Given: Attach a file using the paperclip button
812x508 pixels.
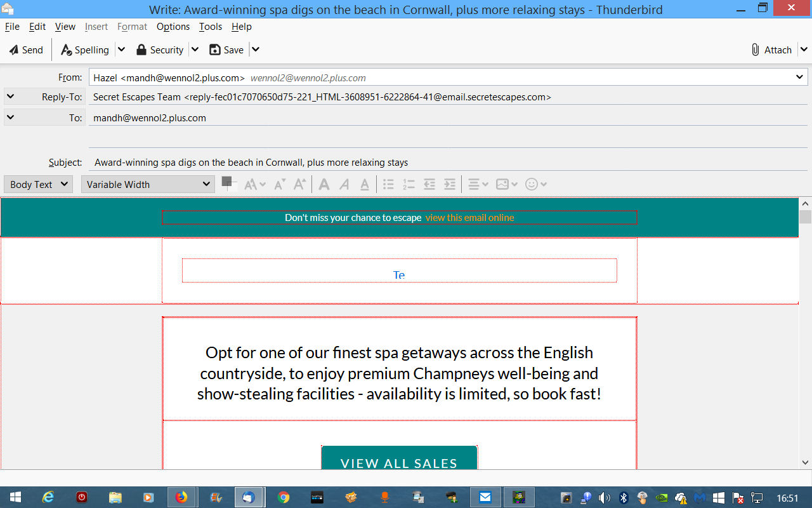Looking at the screenshot, I should coord(771,50).
